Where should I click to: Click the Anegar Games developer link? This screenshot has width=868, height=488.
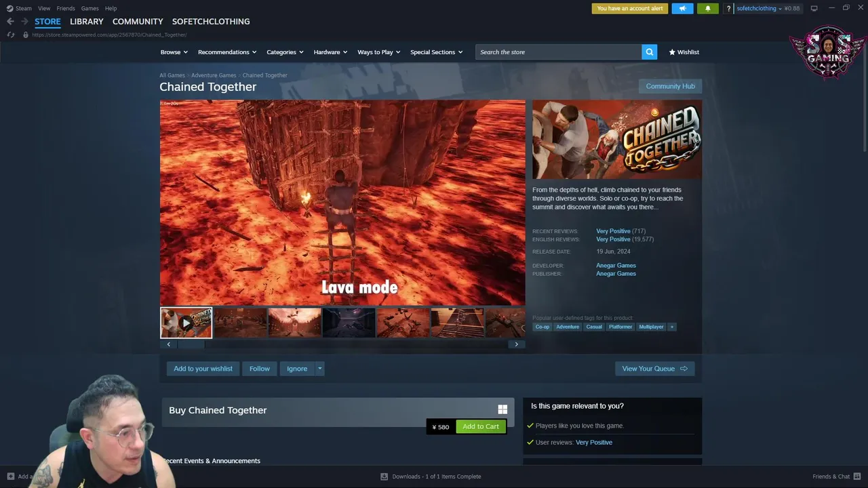[x=616, y=266]
